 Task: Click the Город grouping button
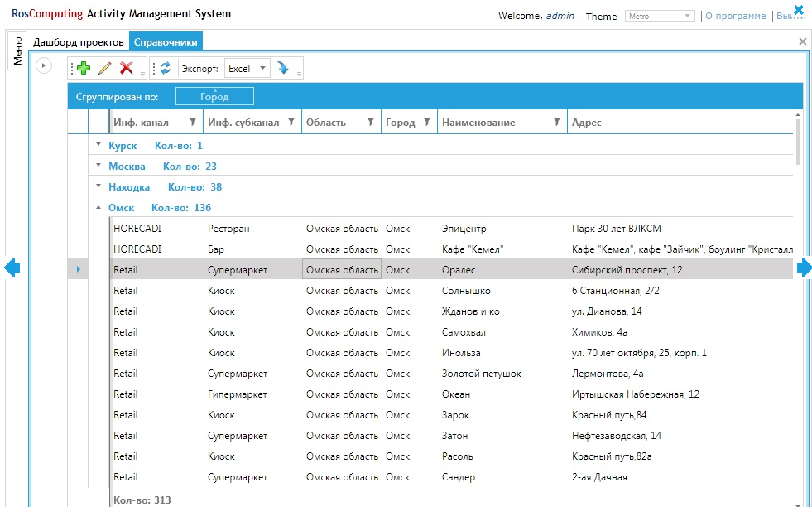tap(214, 95)
